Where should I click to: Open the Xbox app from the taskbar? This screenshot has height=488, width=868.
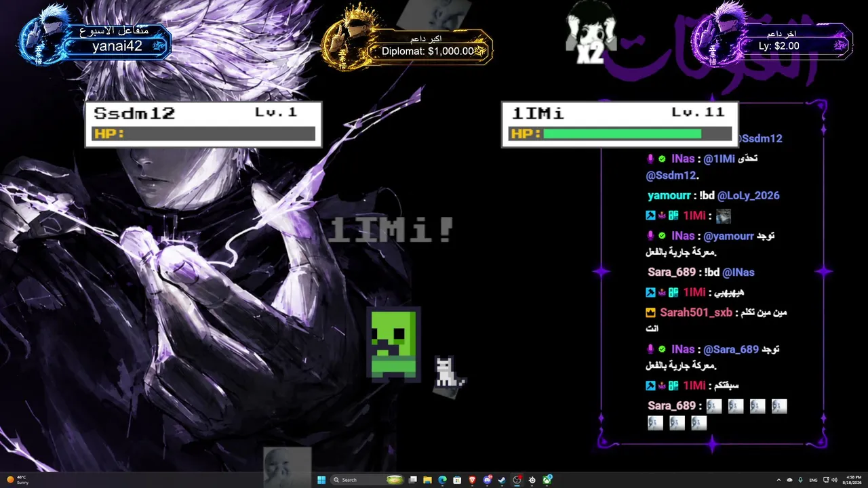pos(547,480)
